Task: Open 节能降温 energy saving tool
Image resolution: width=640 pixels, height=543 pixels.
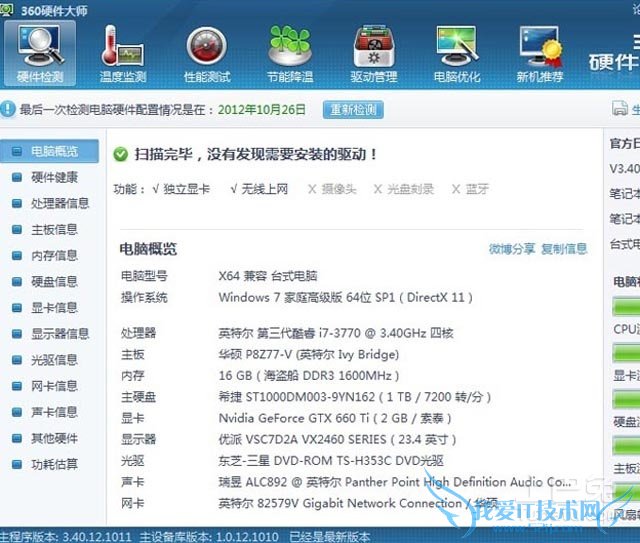Action: [290, 53]
